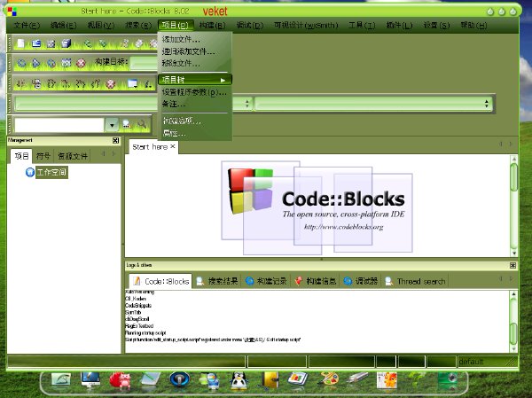532x398 pixels.
Task: Click the Rebuild icon
Action: point(66,63)
